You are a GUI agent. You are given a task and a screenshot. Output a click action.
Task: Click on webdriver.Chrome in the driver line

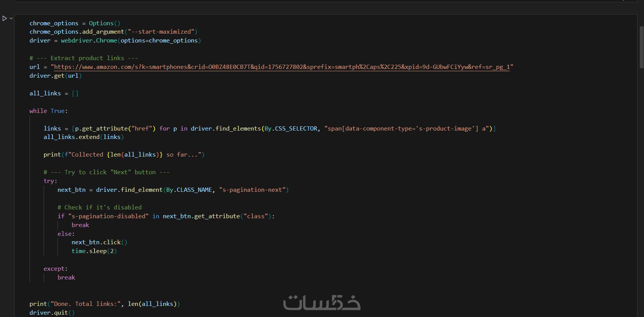[89, 41]
